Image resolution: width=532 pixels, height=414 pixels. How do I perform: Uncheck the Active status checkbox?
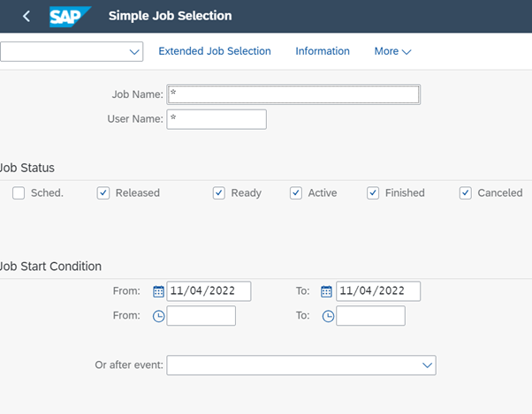pos(296,193)
